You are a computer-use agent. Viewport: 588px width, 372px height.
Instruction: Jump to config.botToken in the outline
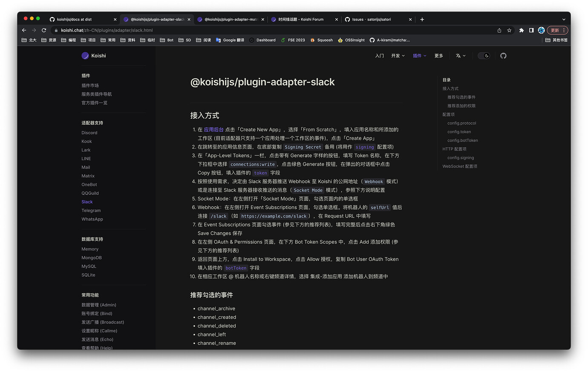462,140
